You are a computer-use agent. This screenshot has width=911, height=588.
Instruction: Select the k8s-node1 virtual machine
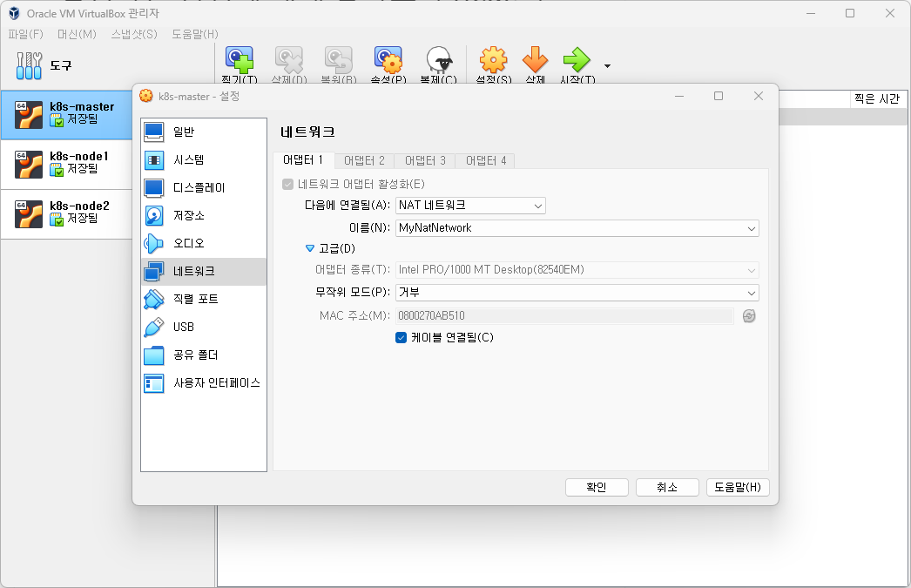click(66, 165)
